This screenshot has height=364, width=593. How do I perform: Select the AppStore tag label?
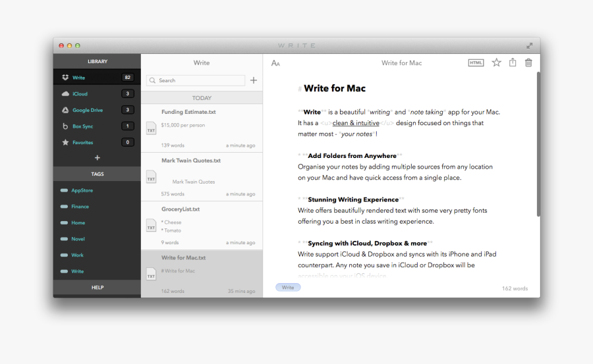[x=82, y=190]
